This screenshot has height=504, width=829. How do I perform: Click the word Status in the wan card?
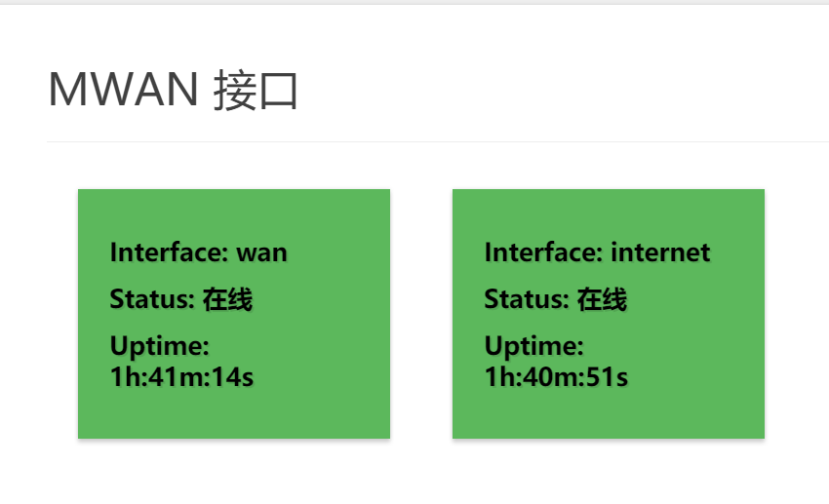pyautogui.click(x=151, y=299)
